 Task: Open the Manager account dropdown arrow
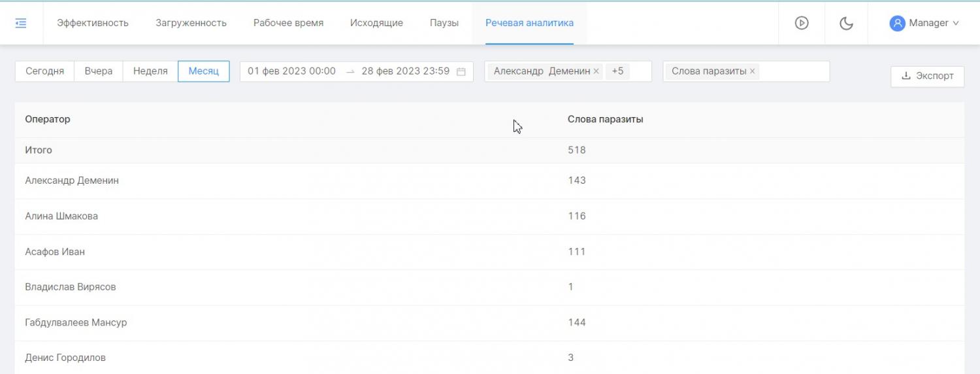pyautogui.click(x=956, y=23)
